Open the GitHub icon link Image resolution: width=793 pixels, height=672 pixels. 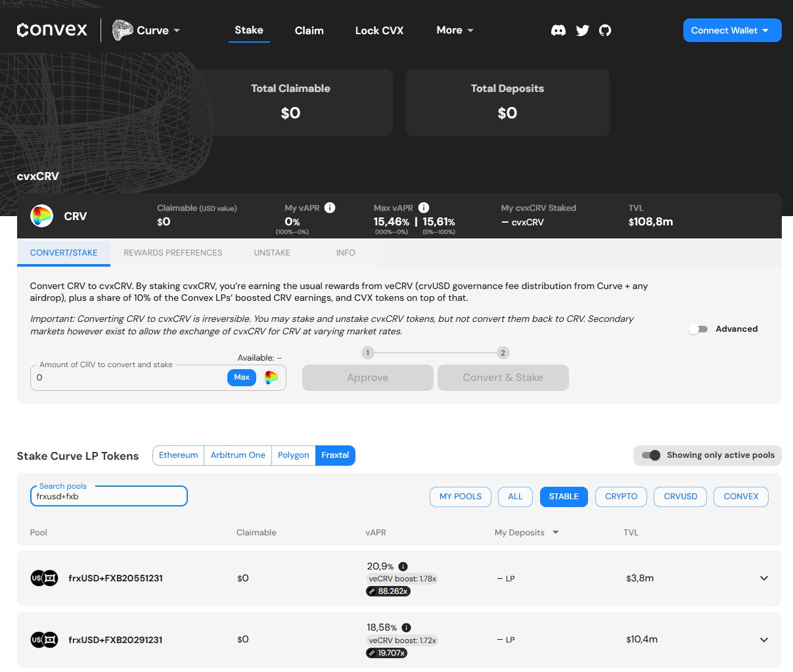(605, 30)
